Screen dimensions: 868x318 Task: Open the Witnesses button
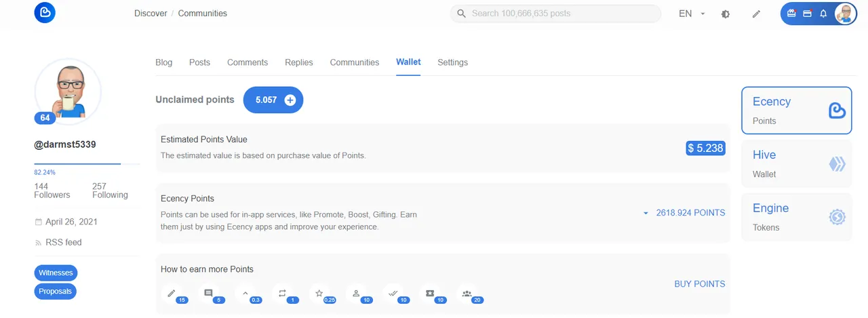pyautogui.click(x=56, y=273)
